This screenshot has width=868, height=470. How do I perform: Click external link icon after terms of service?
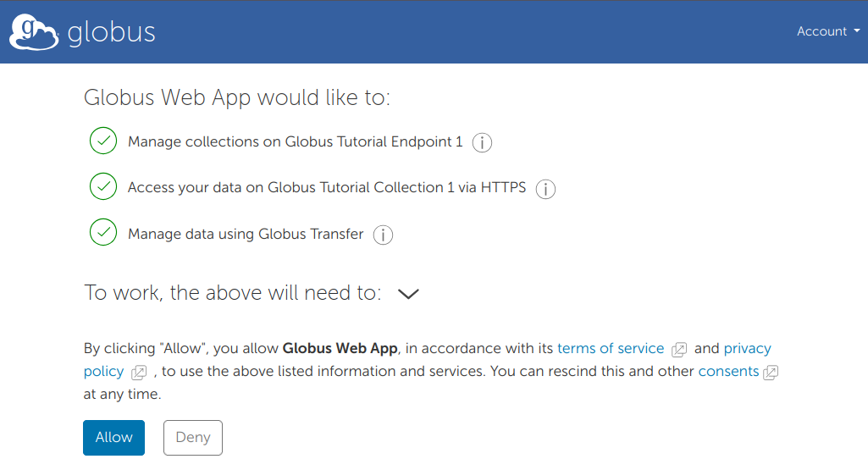[x=679, y=350]
